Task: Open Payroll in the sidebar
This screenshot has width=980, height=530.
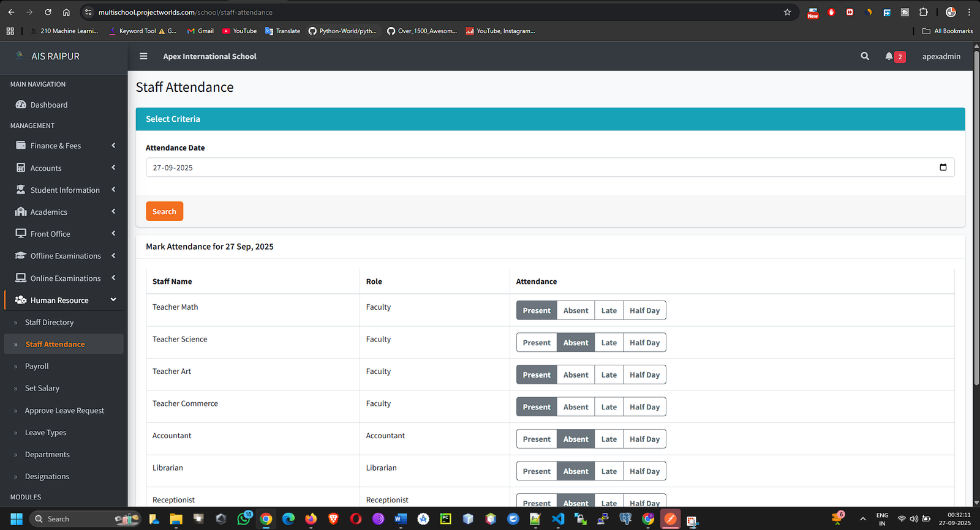Action: point(37,367)
